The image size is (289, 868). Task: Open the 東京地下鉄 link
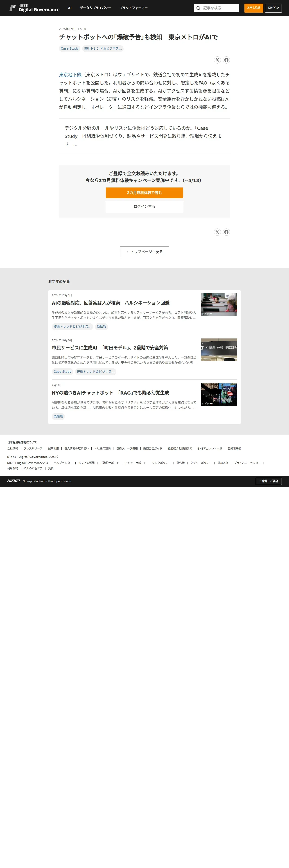tap(70, 75)
